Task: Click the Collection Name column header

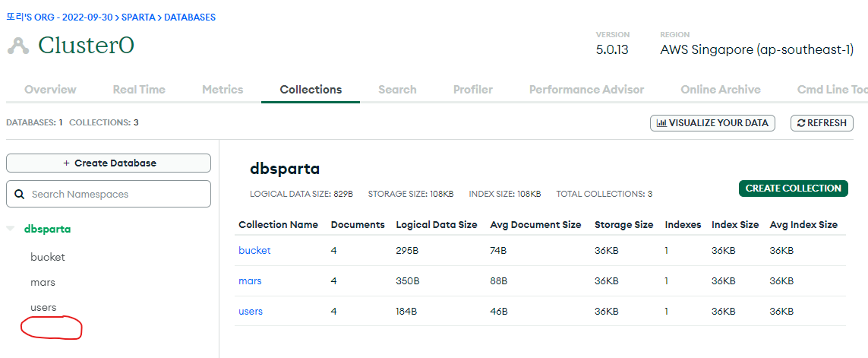Action: pyautogui.click(x=279, y=225)
